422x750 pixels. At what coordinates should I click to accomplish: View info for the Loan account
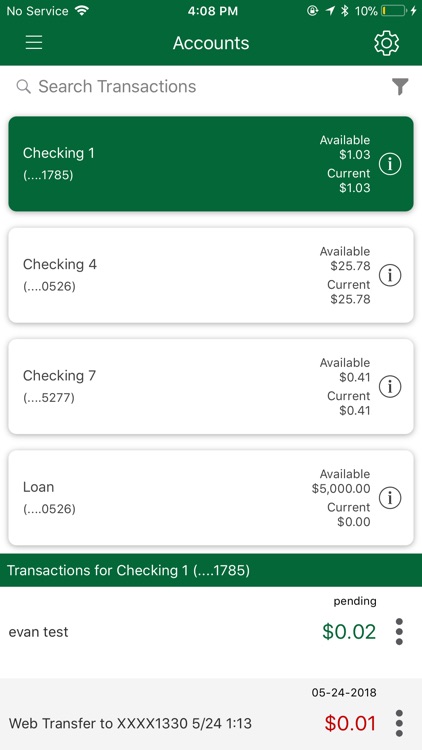pos(390,498)
